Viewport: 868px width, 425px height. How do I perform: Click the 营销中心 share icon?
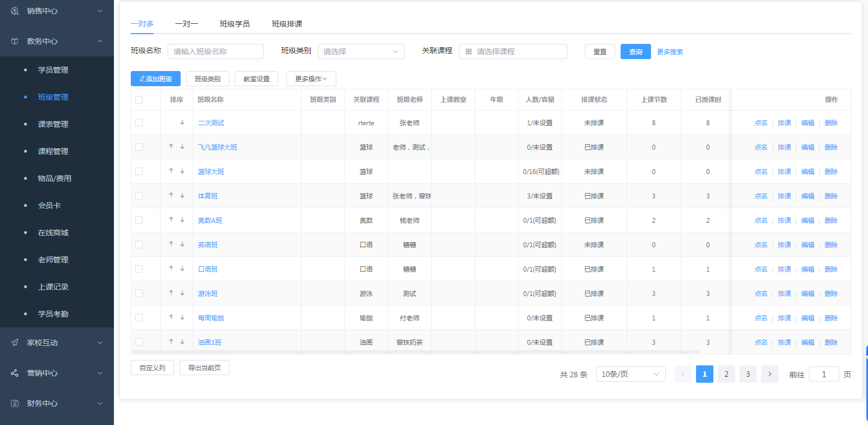pyautogui.click(x=15, y=373)
